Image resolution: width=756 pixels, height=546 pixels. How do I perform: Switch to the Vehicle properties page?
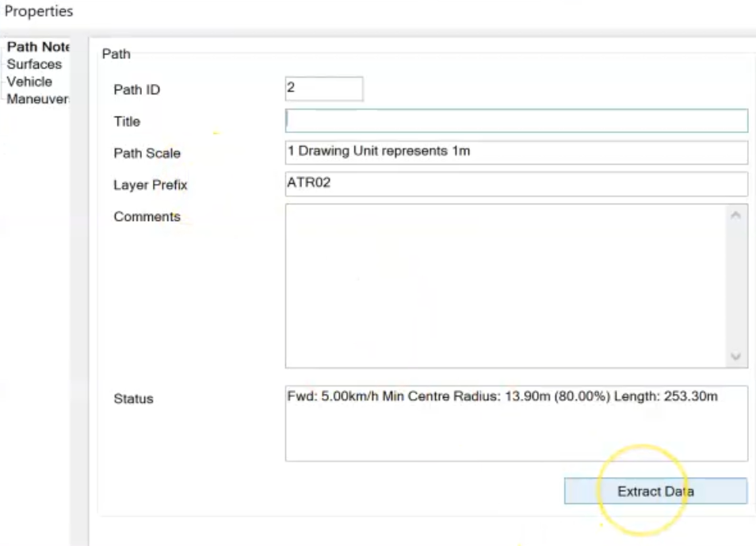click(x=29, y=82)
